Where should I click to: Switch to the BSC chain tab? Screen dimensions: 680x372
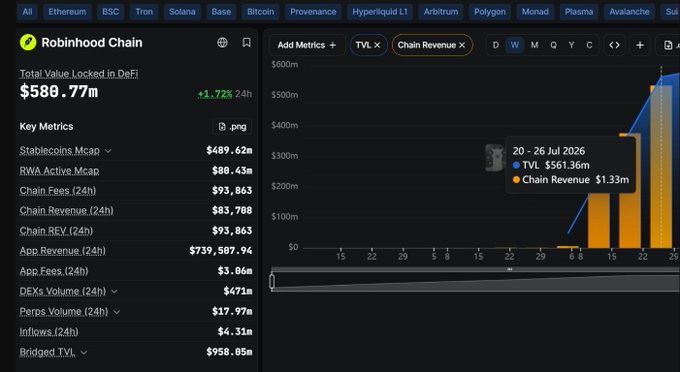[110, 12]
